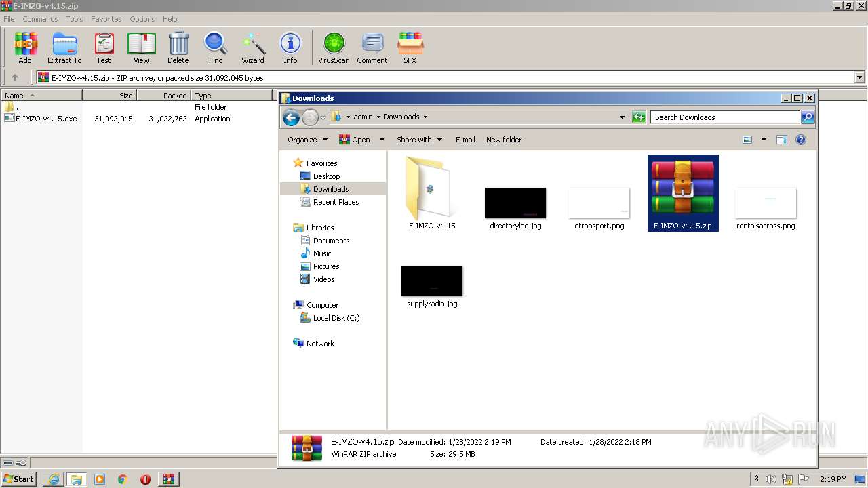Viewport: 868px width, 488px height.
Task: Toggle the preview pane icon
Action: (781, 140)
